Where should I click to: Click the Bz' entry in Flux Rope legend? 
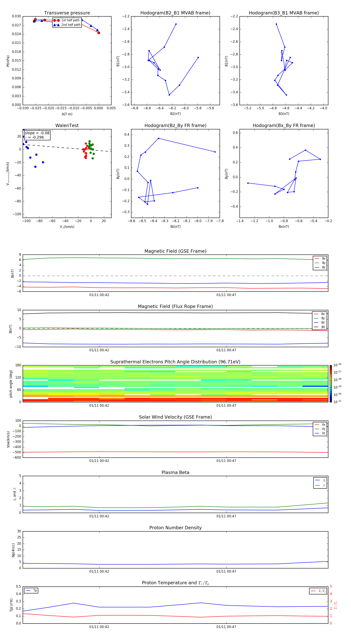tap(320, 323)
